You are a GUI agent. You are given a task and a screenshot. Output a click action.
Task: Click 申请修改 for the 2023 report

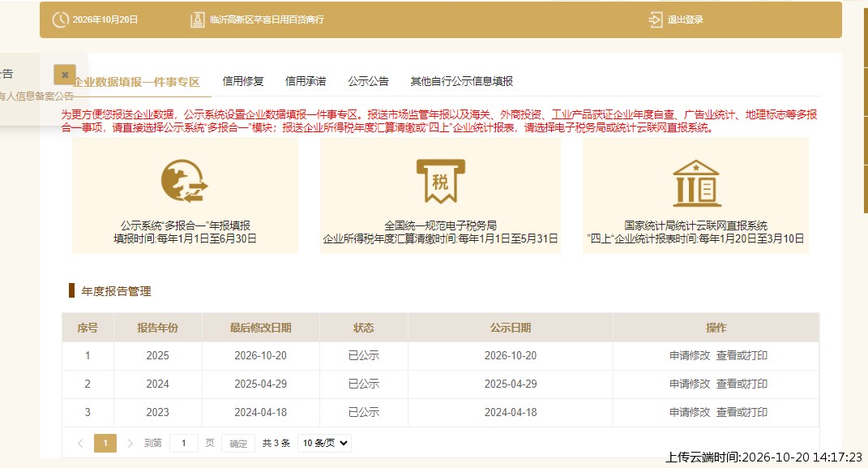689,412
